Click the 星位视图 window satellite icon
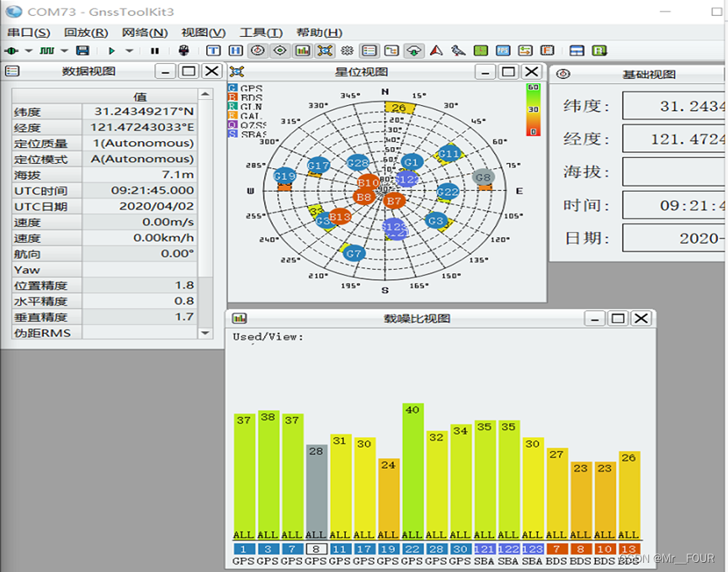Image resolution: width=728 pixels, height=572 pixels. pyautogui.click(x=236, y=71)
